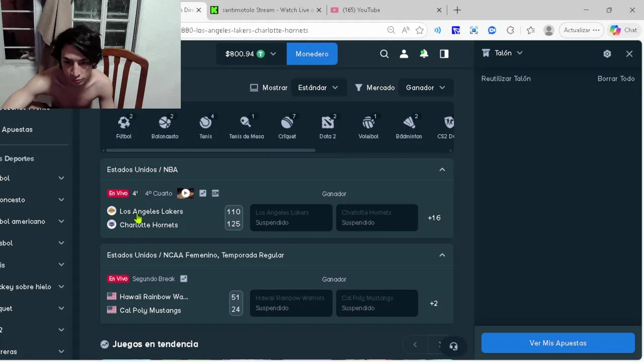Select the Dota 2 esports icon
Screen dimensions: 644x362
(x=328, y=127)
